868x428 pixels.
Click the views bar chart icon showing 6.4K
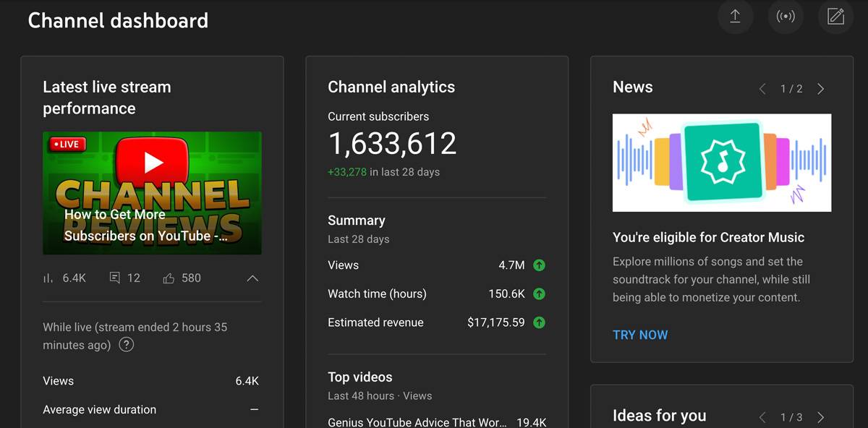[48, 278]
